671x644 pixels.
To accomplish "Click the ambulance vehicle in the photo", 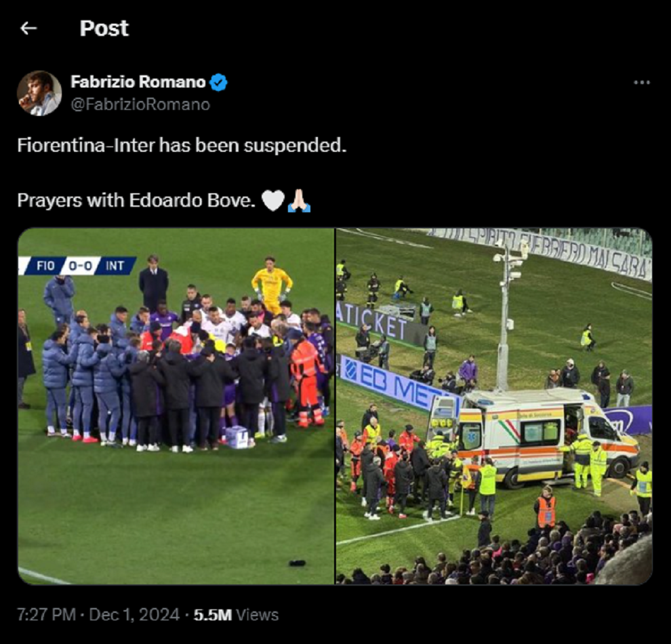I will coord(534,437).
